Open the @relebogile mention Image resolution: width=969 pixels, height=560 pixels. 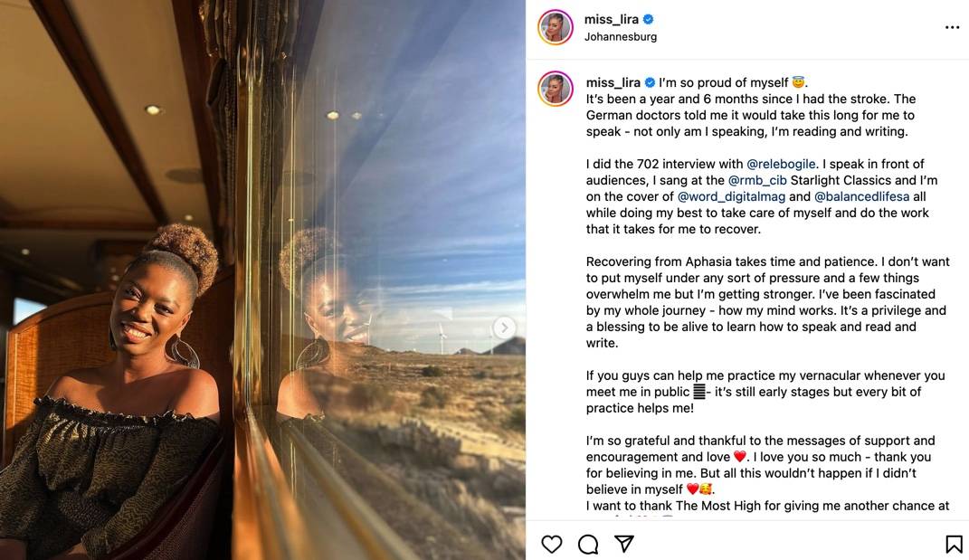tap(781, 164)
